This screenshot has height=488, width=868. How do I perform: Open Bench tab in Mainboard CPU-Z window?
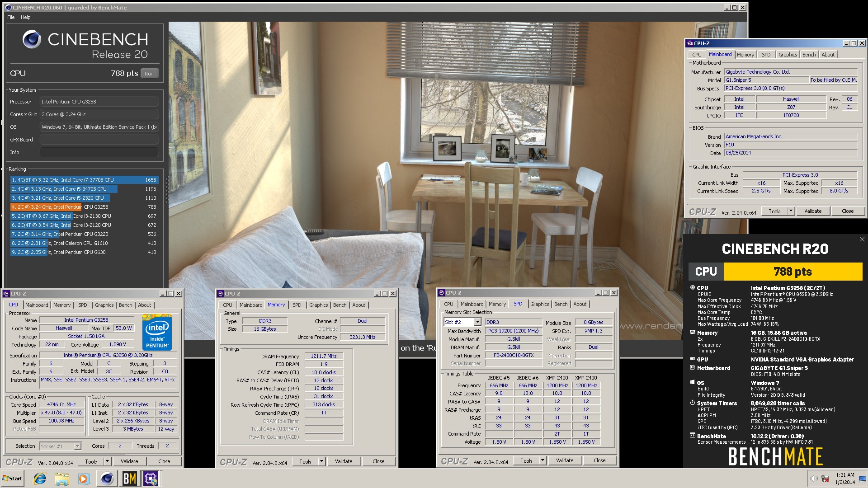tap(809, 55)
